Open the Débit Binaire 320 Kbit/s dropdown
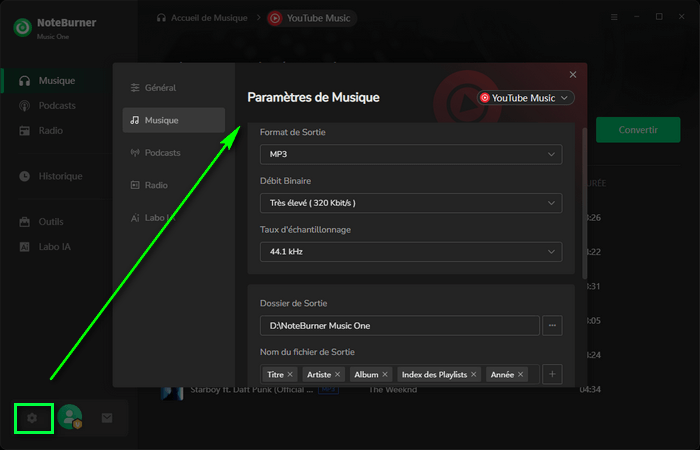This screenshot has width=700, height=450. (x=411, y=203)
